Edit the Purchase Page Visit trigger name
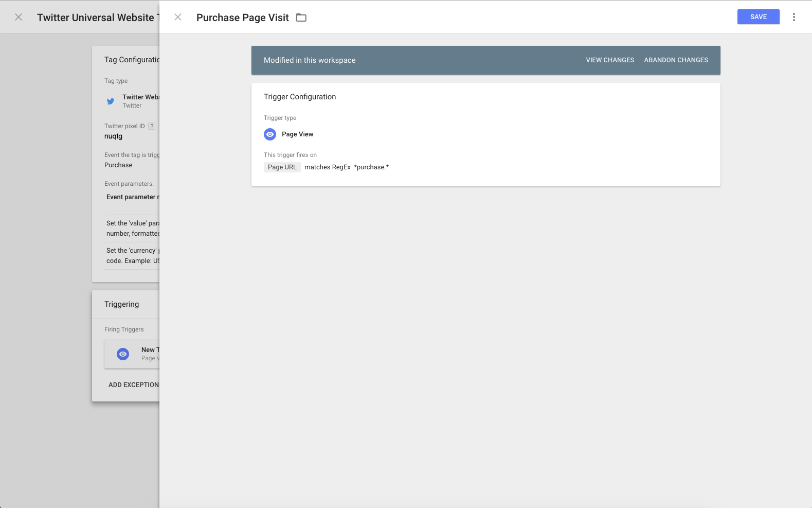This screenshot has width=812, height=508. click(243, 17)
